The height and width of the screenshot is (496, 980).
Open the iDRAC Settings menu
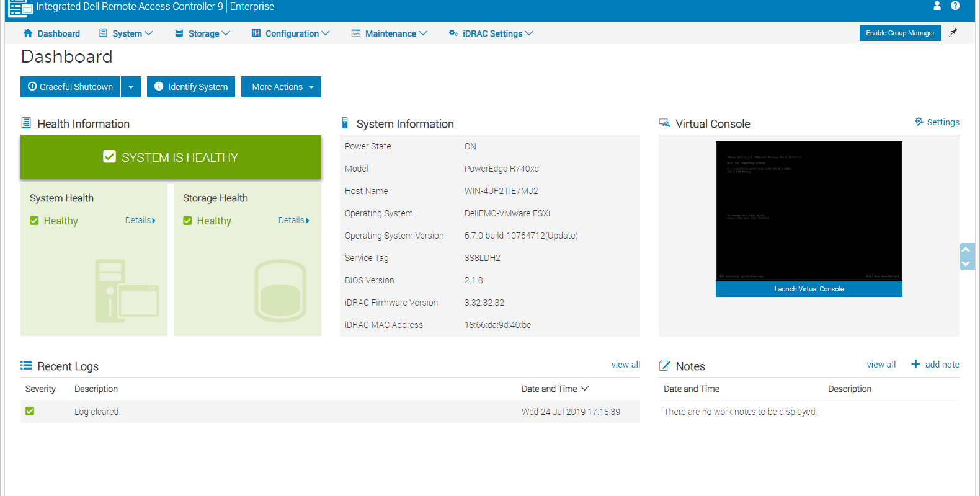click(x=491, y=33)
